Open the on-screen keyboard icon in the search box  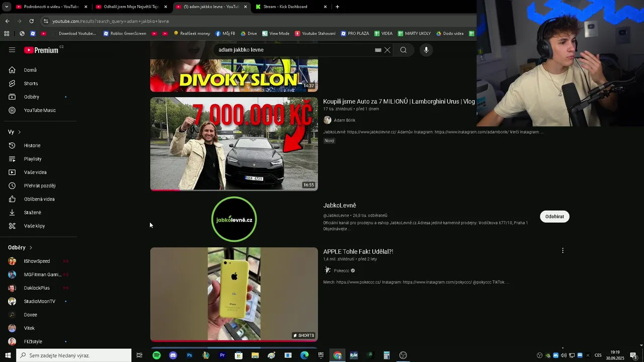378,50
